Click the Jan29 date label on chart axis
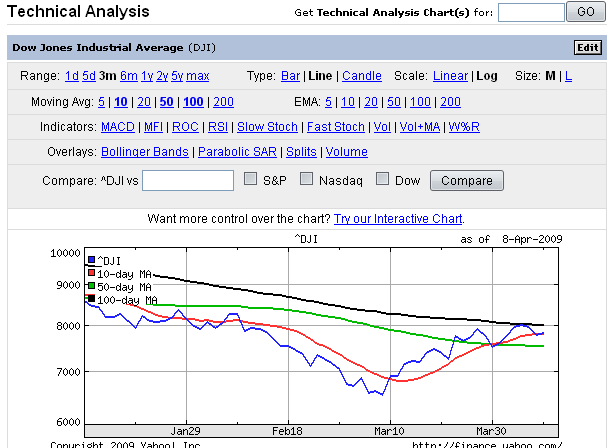609x448 pixels. point(186,431)
